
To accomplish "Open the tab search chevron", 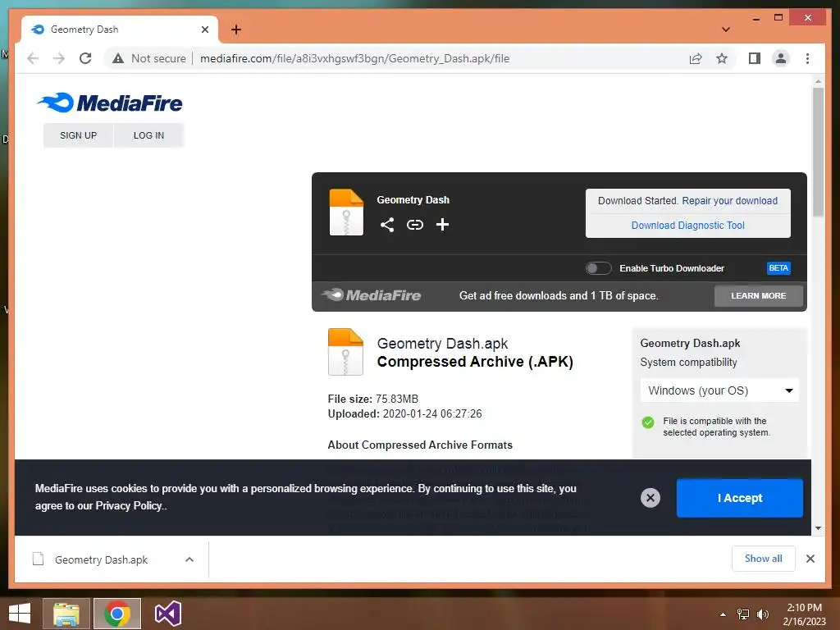I will click(x=726, y=30).
